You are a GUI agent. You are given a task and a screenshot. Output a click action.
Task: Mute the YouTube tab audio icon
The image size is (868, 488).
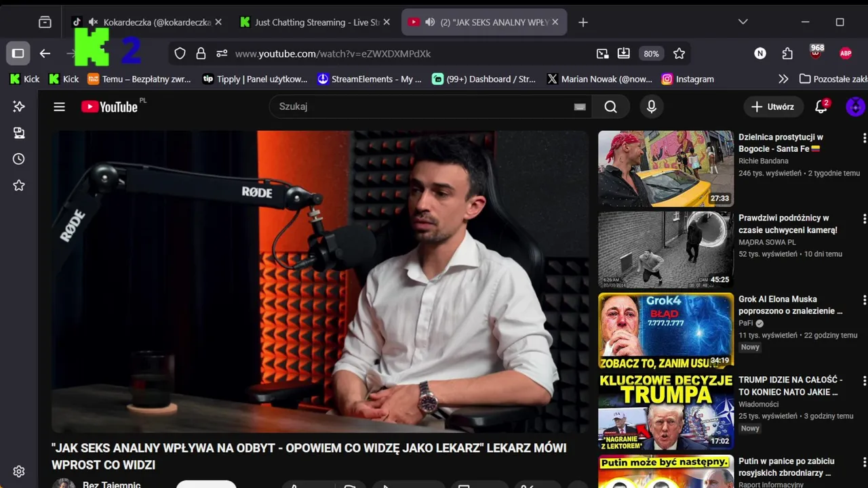click(430, 22)
